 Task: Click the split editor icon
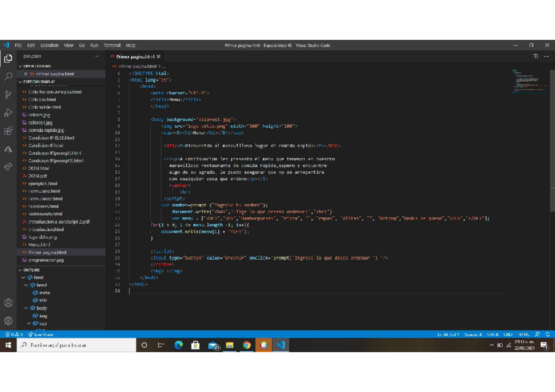(x=535, y=56)
